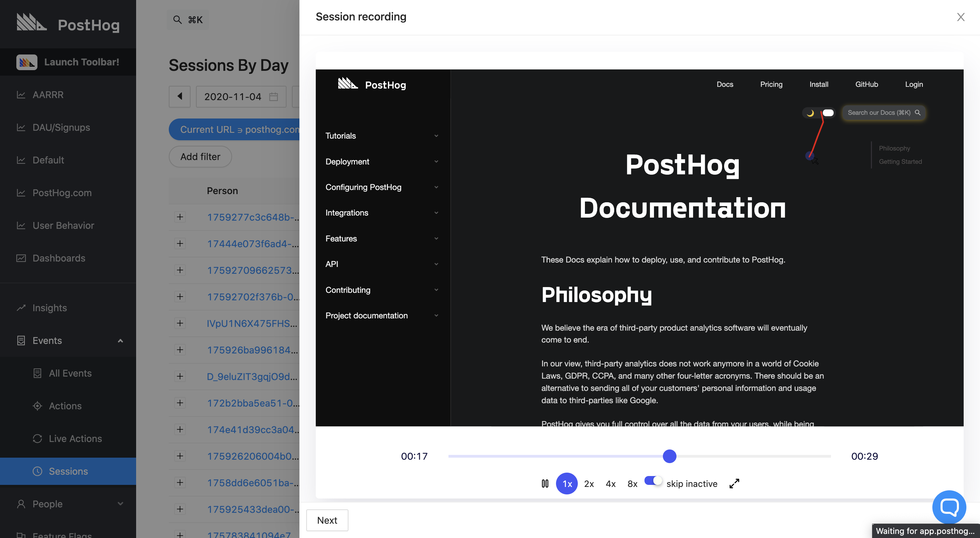Click the Live Actions refresh icon
This screenshot has width=980, height=538.
pyautogui.click(x=38, y=439)
